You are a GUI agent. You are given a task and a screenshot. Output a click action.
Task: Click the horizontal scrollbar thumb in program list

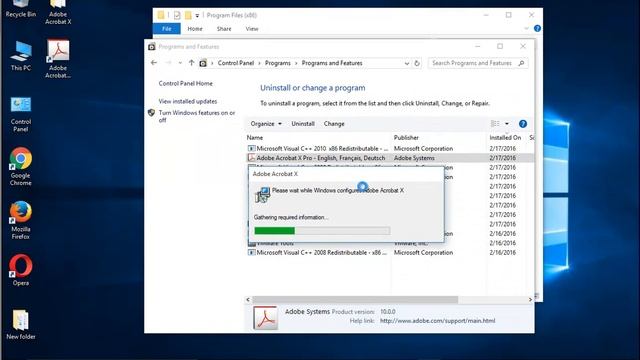point(355,300)
